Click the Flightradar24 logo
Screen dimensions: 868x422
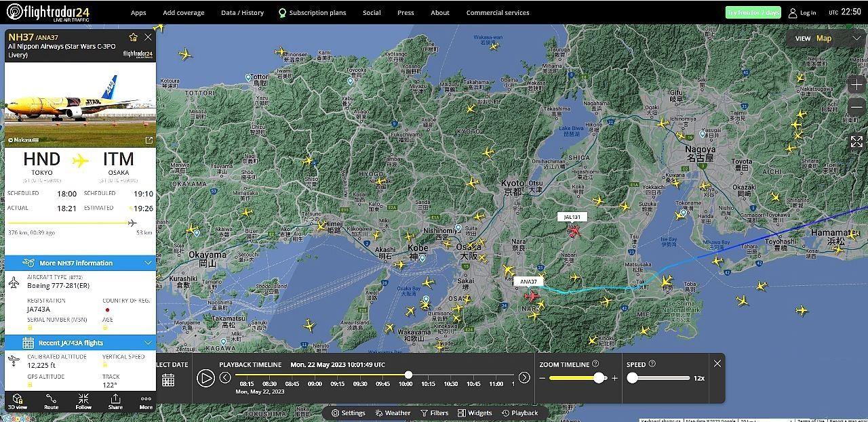pyautogui.click(x=47, y=12)
